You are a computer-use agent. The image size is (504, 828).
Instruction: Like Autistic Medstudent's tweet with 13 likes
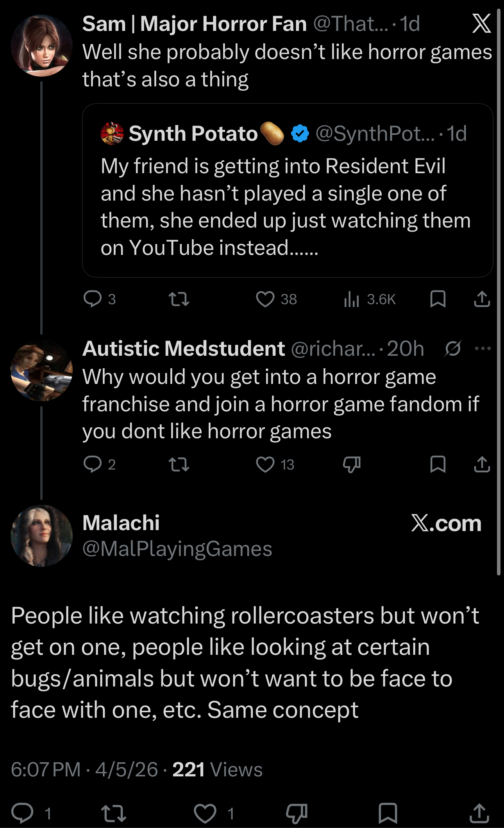point(265,464)
